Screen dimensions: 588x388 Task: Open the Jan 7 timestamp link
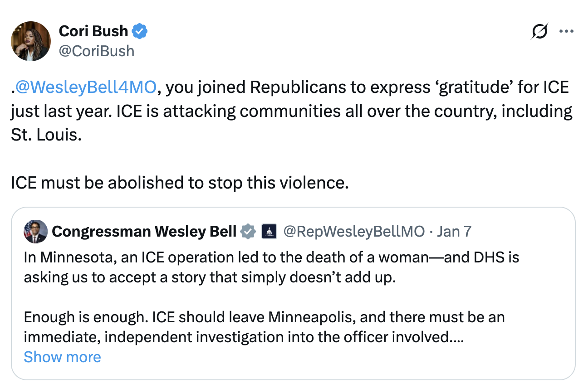pos(454,231)
